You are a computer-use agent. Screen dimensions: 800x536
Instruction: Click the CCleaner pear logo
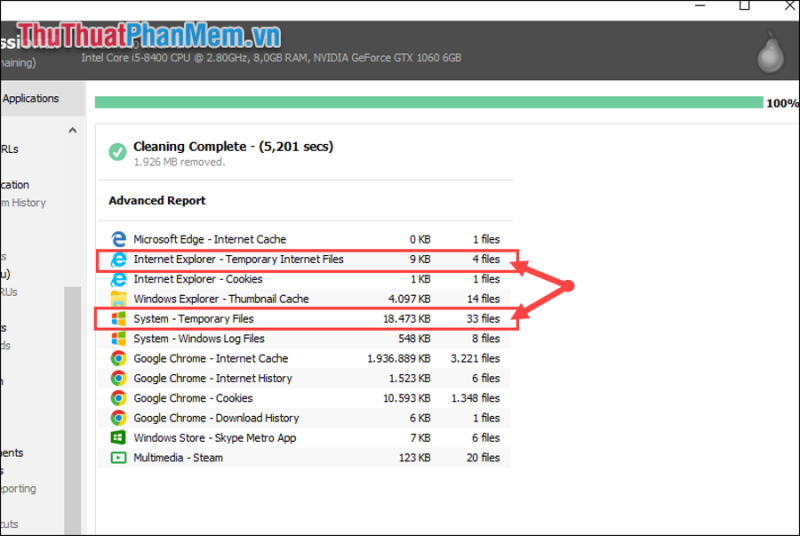(770, 52)
